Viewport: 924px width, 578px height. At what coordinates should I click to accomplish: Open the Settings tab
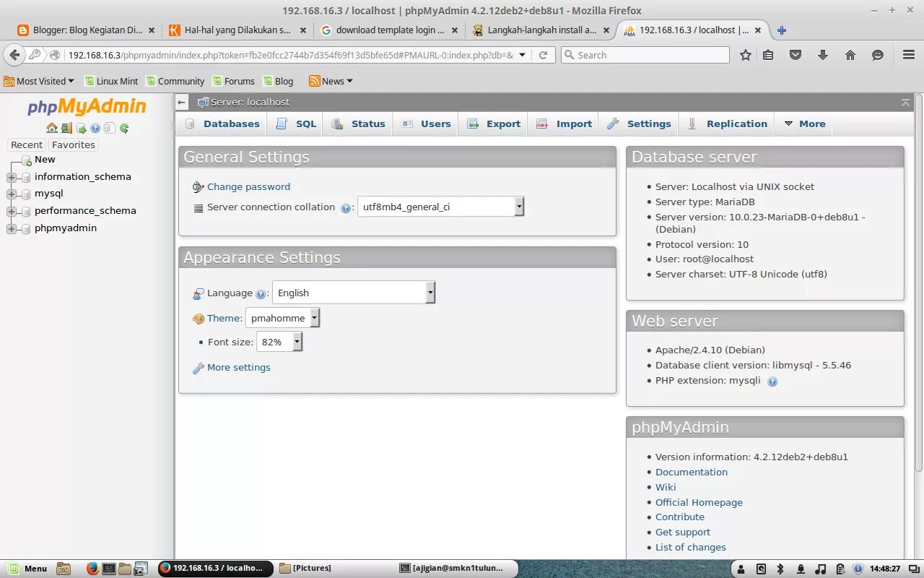click(639, 124)
